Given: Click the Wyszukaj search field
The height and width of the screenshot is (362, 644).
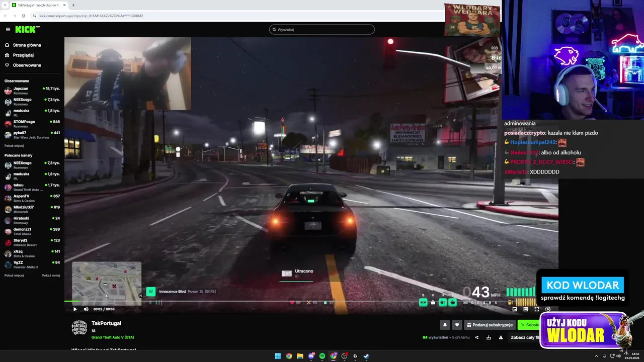Looking at the screenshot, I should click(322, 29).
